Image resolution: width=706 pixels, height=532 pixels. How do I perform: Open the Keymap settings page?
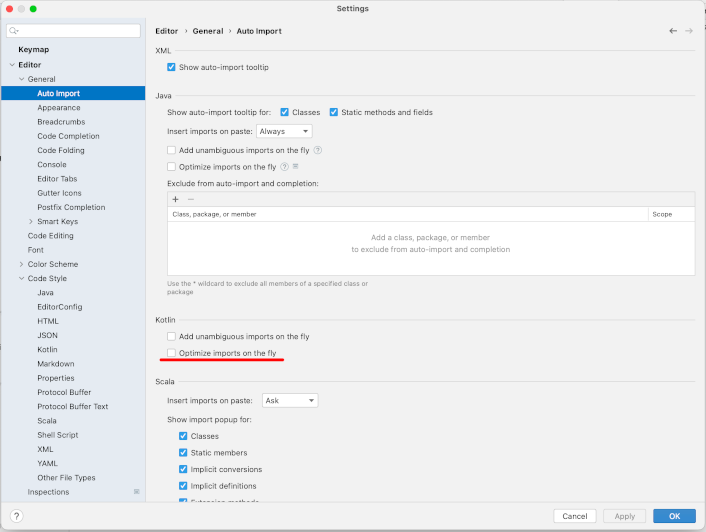pos(33,49)
